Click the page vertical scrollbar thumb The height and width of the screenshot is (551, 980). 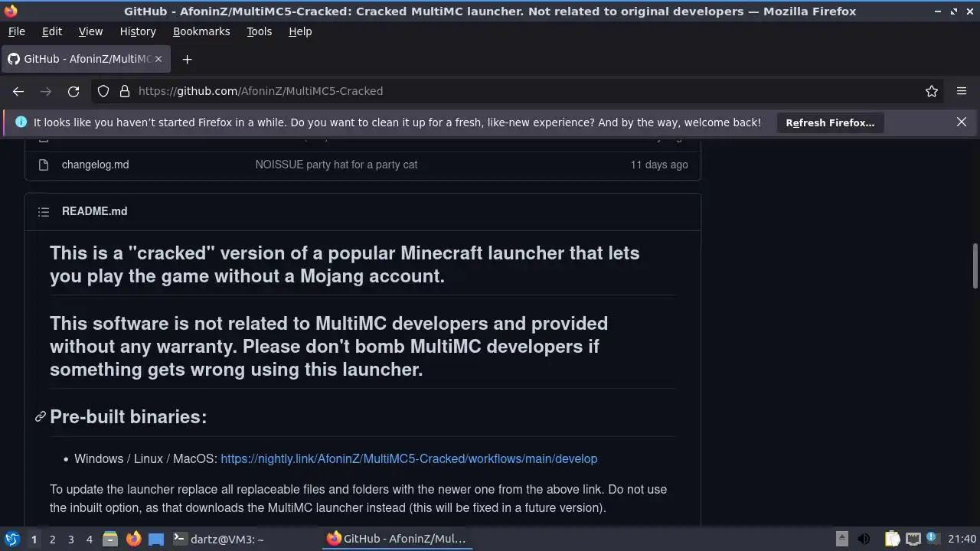[975, 266]
